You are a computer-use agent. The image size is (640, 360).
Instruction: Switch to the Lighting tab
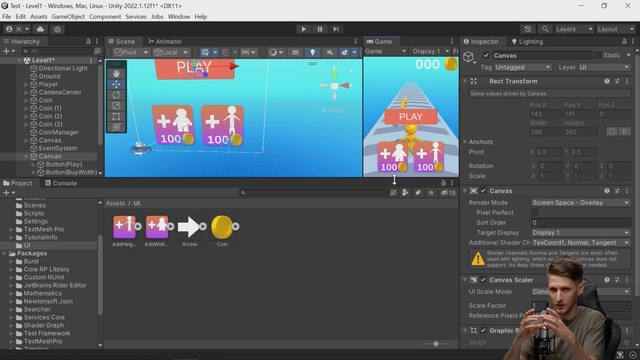point(527,42)
